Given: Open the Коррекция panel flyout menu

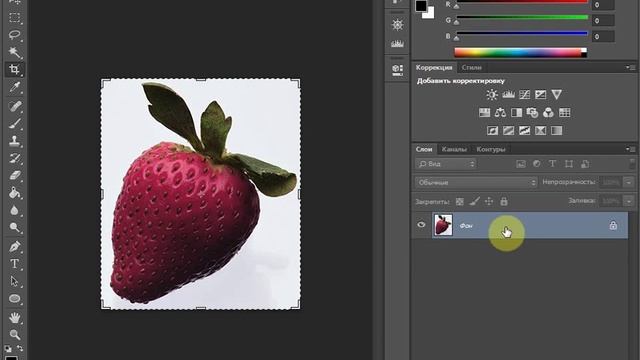Looking at the screenshot, I should (x=631, y=67).
